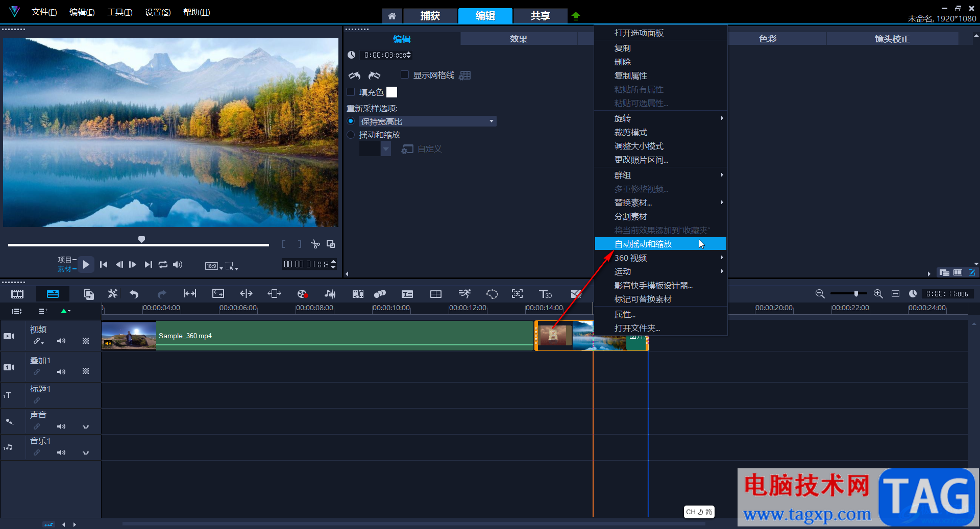Switch to the Capture tab

pos(430,16)
